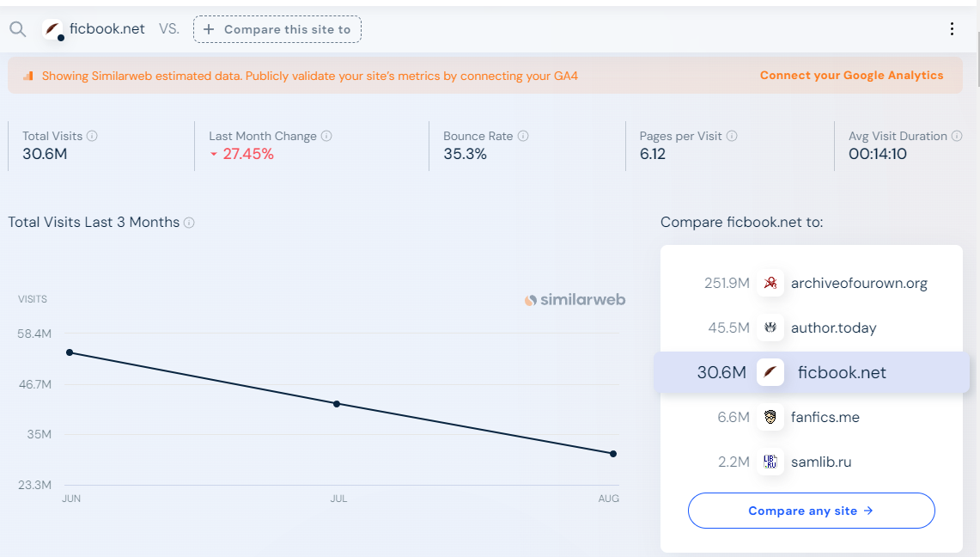Image resolution: width=980 pixels, height=557 pixels.
Task: Click the 35M axis label
Action: coord(40,434)
